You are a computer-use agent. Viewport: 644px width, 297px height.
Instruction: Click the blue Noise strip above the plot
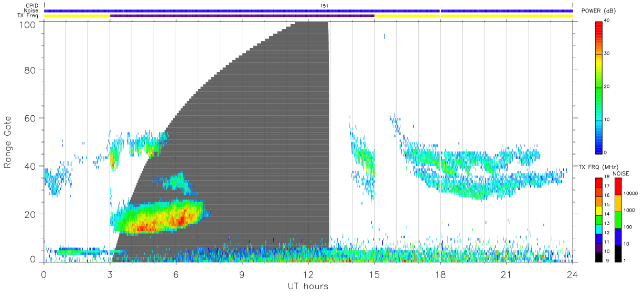[x=308, y=10]
